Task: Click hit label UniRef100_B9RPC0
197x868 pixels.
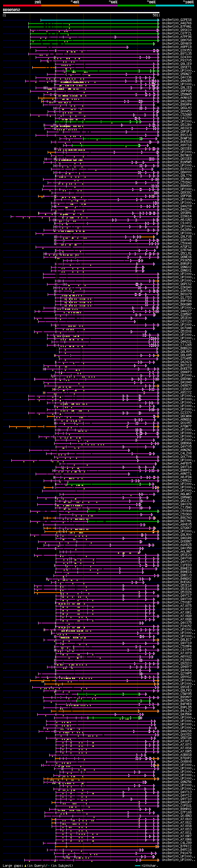Action: (x=177, y=470)
